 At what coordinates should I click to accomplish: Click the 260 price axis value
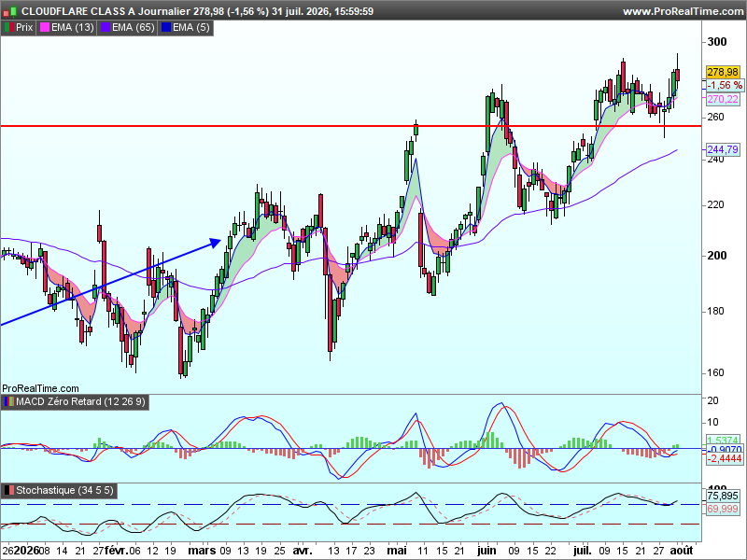click(x=715, y=118)
